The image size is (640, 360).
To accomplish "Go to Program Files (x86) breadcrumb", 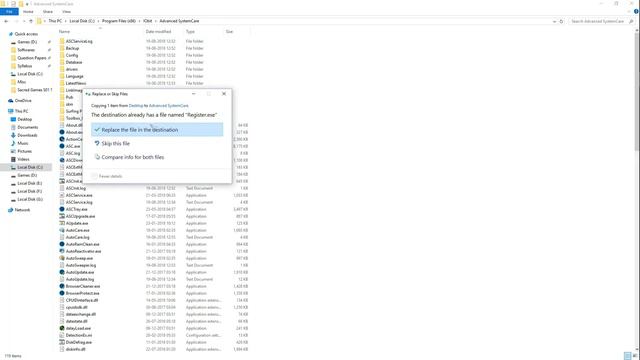I will point(119,21).
